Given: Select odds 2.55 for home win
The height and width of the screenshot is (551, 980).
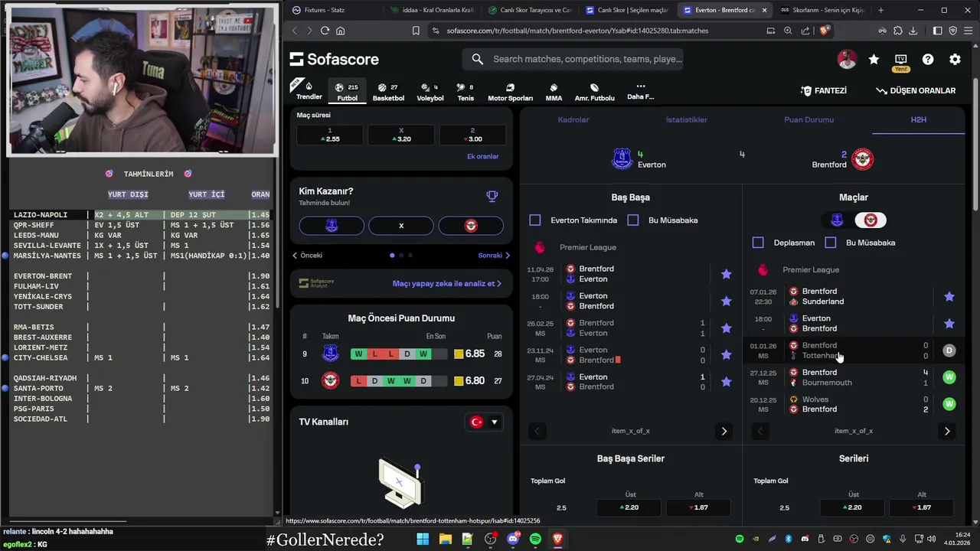Looking at the screenshot, I should click(x=330, y=135).
